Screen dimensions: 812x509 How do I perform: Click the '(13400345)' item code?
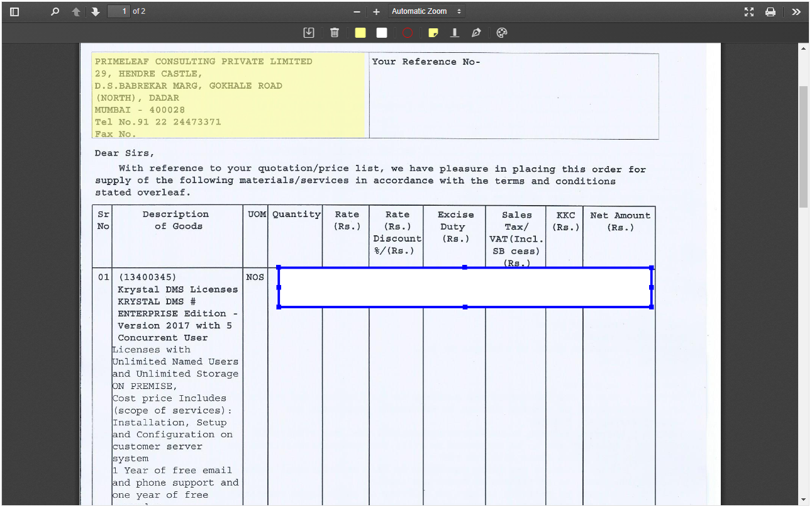click(x=147, y=277)
